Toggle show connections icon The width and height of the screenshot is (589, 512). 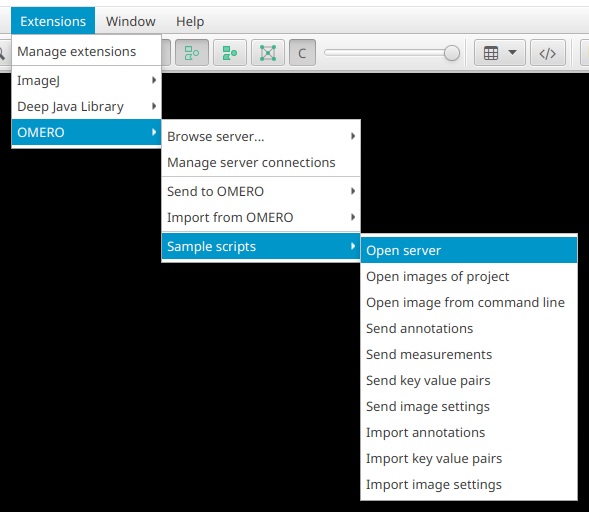[x=268, y=53]
